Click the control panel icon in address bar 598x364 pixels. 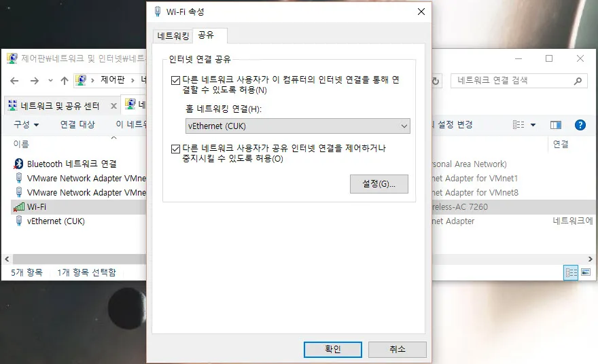click(x=80, y=80)
